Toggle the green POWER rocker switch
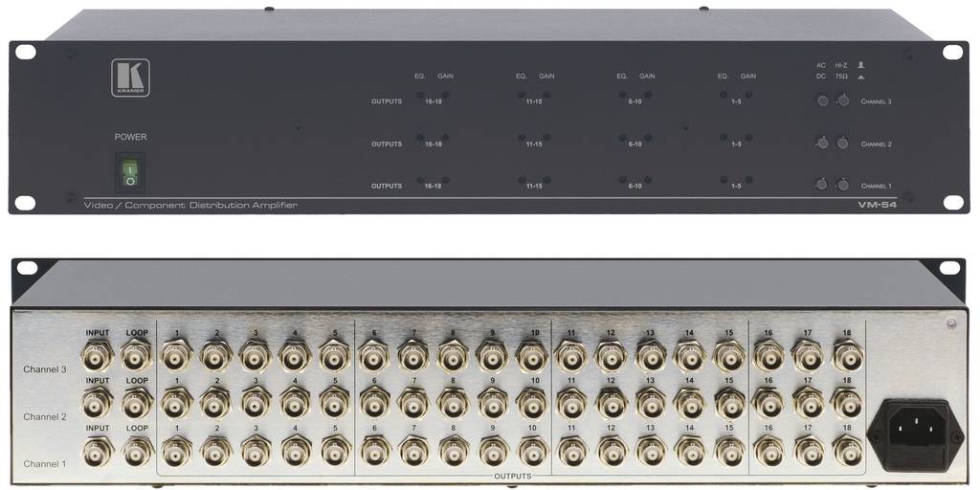 tap(129, 172)
